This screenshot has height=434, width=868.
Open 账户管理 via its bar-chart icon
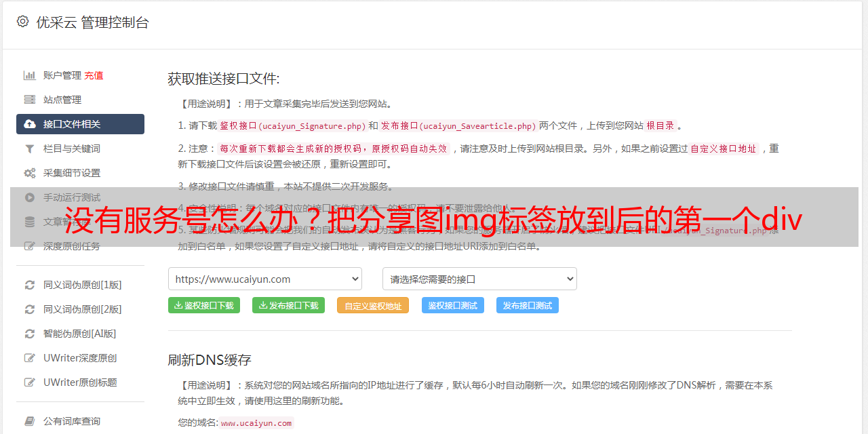click(x=29, y=75)
